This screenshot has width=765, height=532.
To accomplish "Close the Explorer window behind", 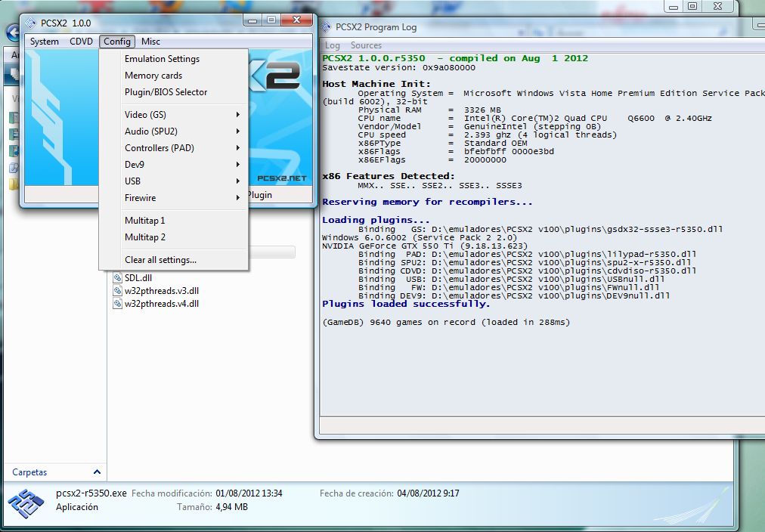I will [x=717, y=6].
